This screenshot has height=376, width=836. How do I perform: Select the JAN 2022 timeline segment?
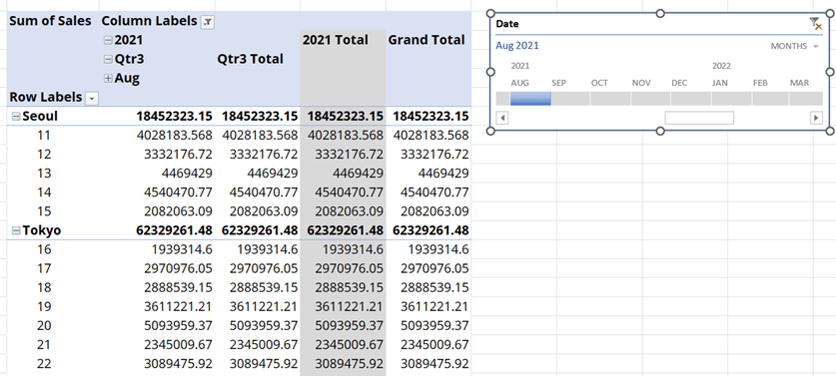point(731,99)
